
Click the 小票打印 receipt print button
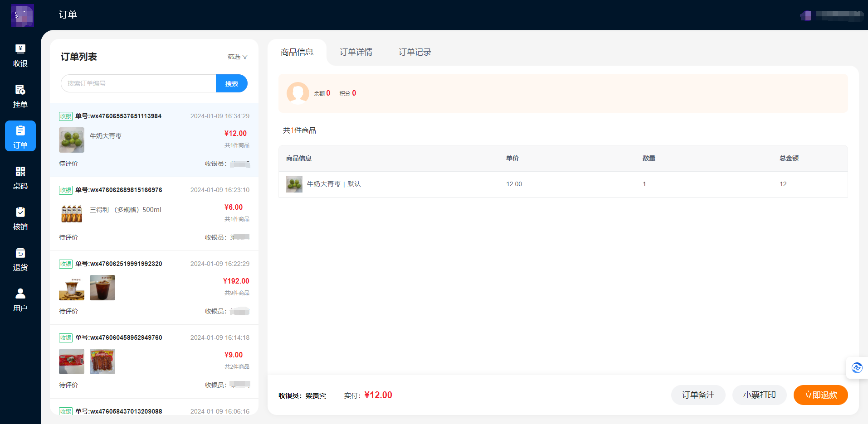point(759,395)
